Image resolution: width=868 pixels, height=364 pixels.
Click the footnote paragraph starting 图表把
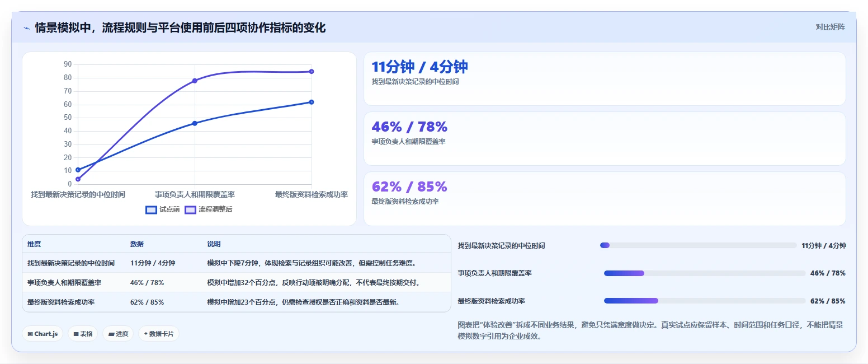coord(651,330)
